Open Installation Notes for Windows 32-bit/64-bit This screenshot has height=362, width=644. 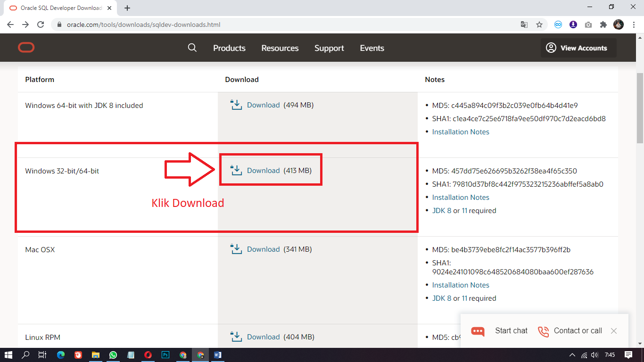(461, 197)
